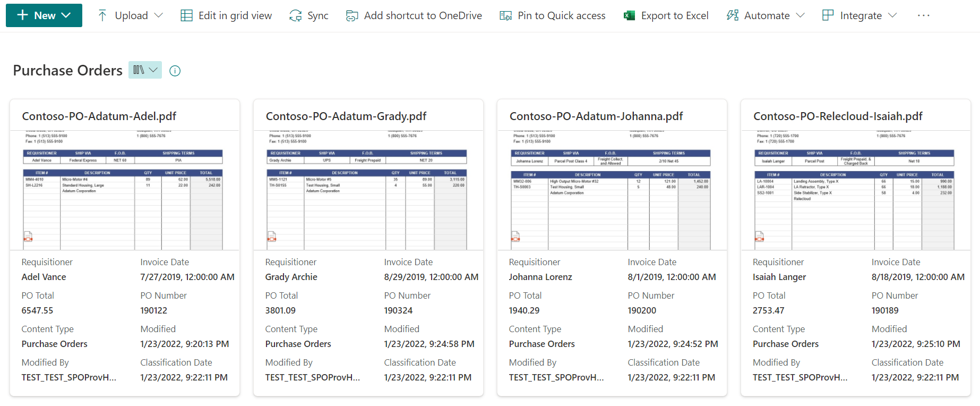Click the Upload arrow icon
Image resolution: width=980 pixels, height=406 pixels.
[102, 15]
